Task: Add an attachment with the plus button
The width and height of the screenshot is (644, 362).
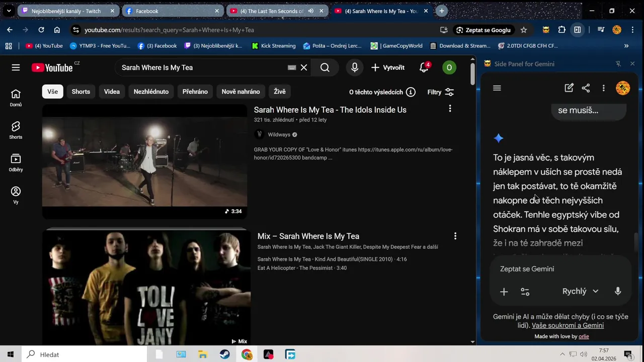Action: coord(504,292)
